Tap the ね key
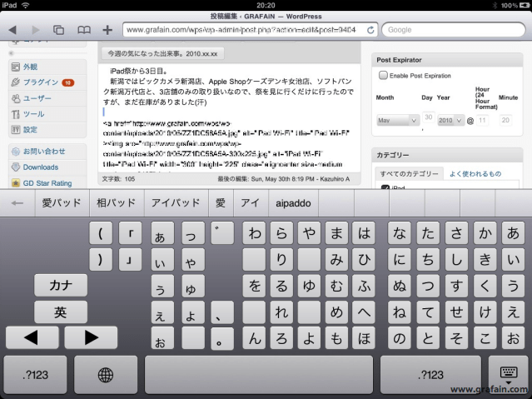The height and width of the screenshot is (399, 532). 400,312
